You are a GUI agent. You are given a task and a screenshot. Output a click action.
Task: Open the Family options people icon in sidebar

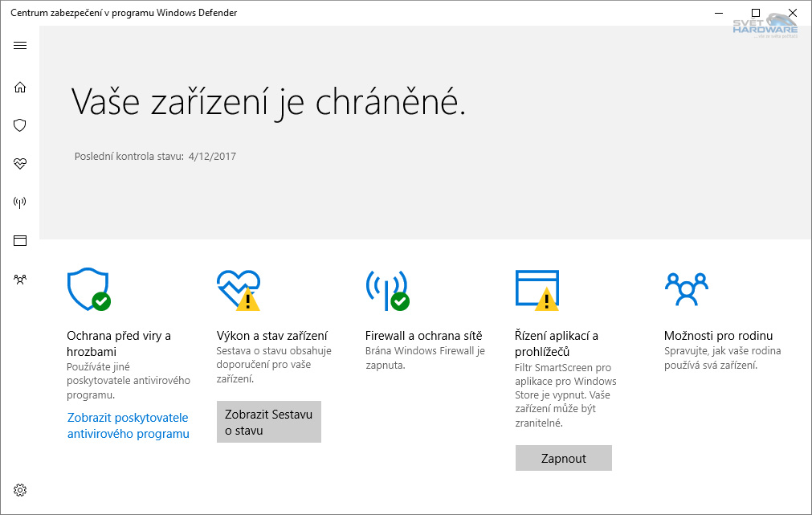pyautogui.click(x=19, y=279)
